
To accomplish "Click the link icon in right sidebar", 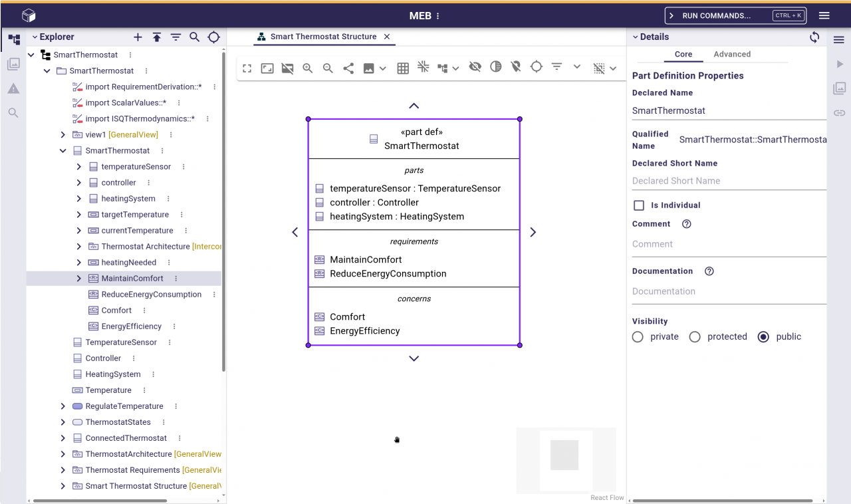I will click(x=839, y=113).
